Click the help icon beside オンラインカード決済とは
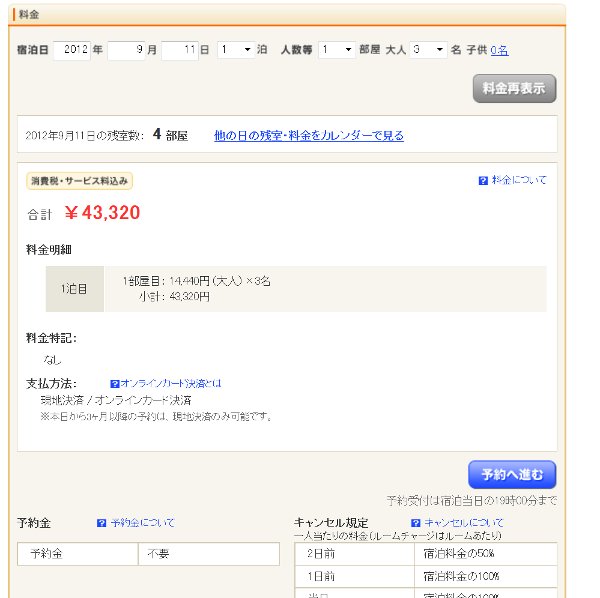 coord(114,384)
